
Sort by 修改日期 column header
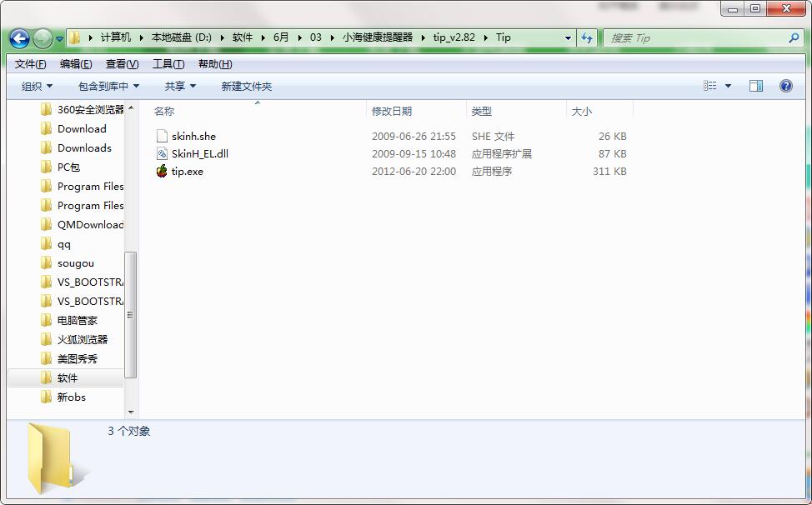(392, 111)
